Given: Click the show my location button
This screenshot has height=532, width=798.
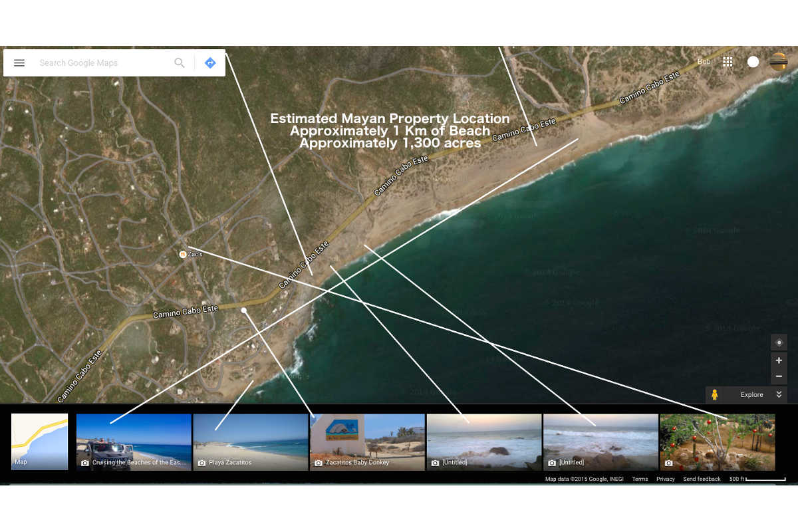Looking at the screenshot, I should [779, 342].
